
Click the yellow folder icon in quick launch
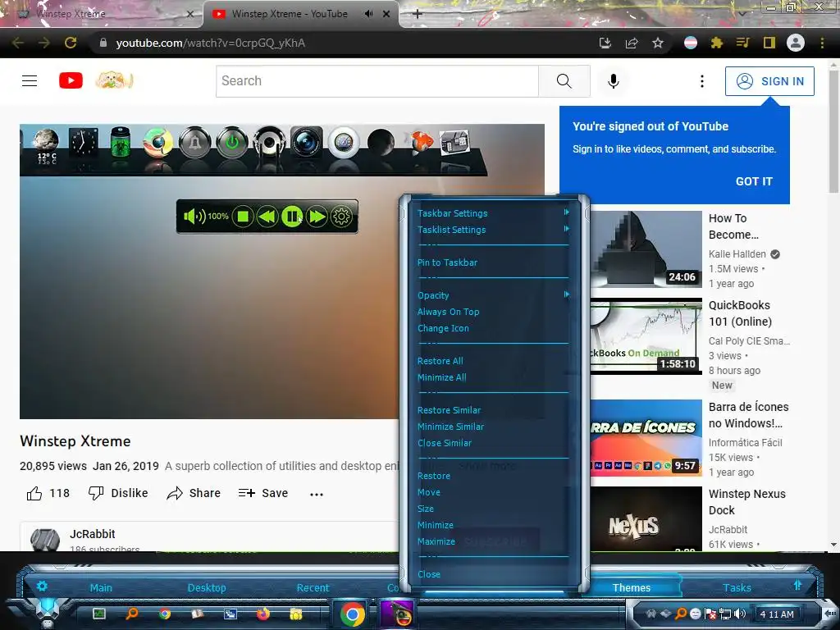tap(295, 614)
